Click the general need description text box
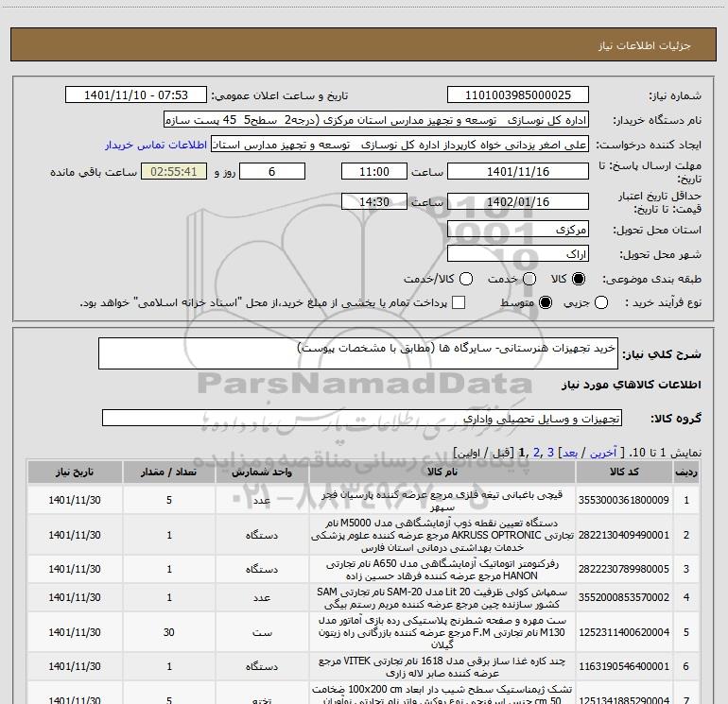 click(x=358, y=353)
